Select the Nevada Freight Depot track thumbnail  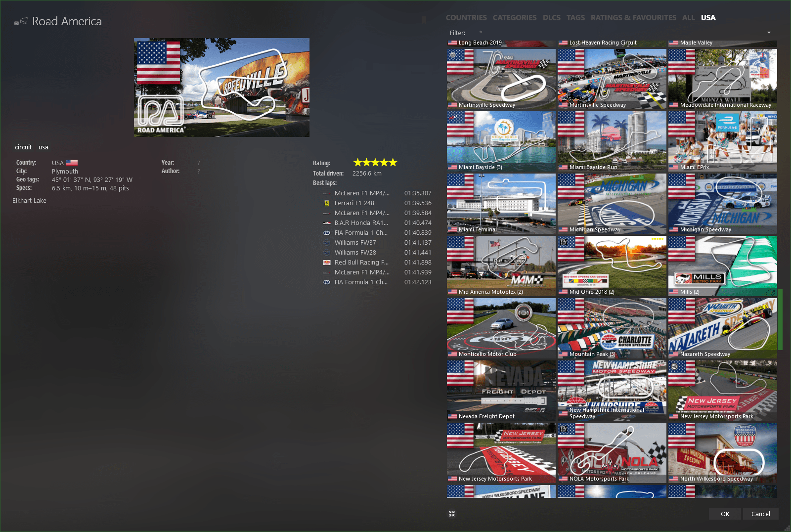[x=501, y=391]
